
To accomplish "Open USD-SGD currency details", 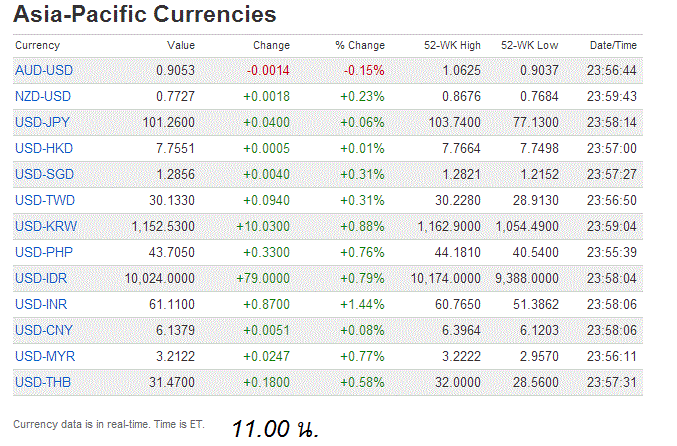I will point(44,174).
